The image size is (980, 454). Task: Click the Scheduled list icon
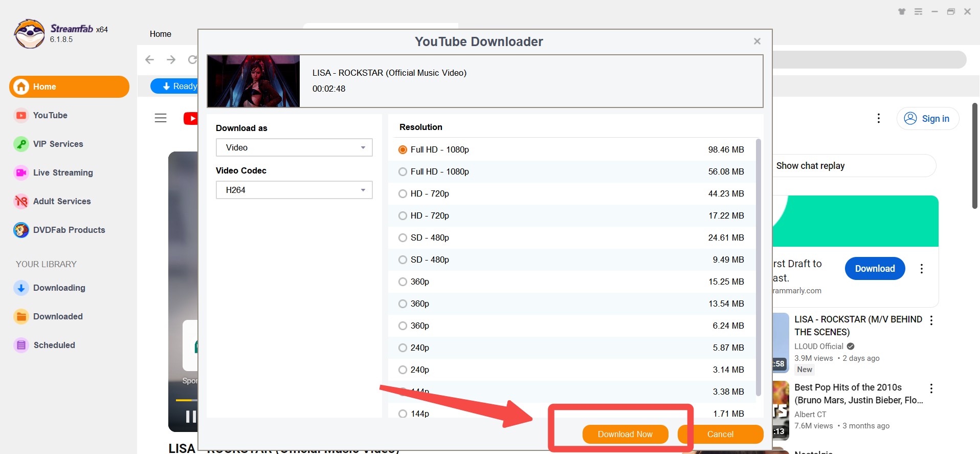pos(21,345)
